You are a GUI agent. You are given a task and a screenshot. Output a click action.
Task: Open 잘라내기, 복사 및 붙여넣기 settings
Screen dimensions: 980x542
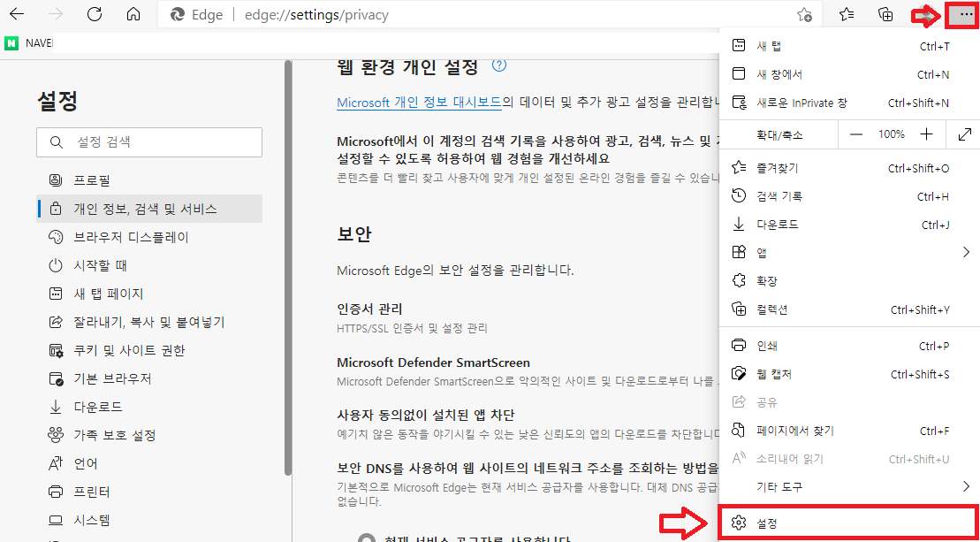coord(149,322)
